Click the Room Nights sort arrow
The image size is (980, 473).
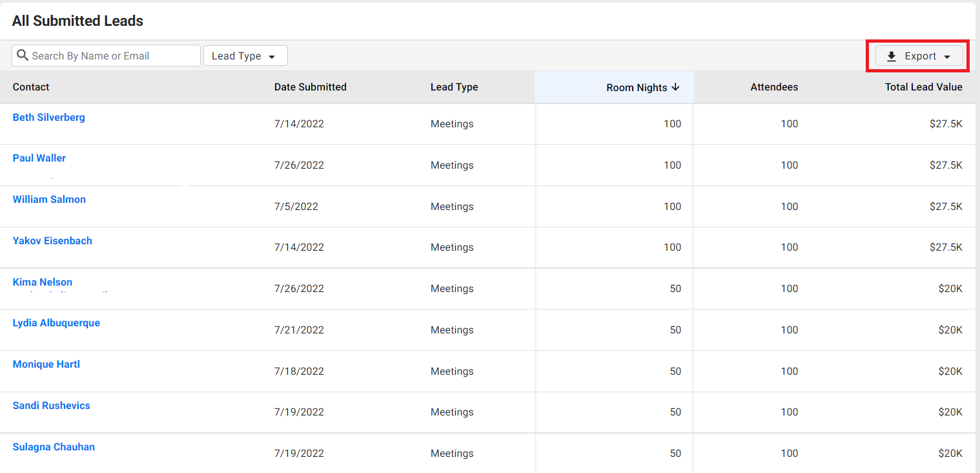[x=675, y=87]
